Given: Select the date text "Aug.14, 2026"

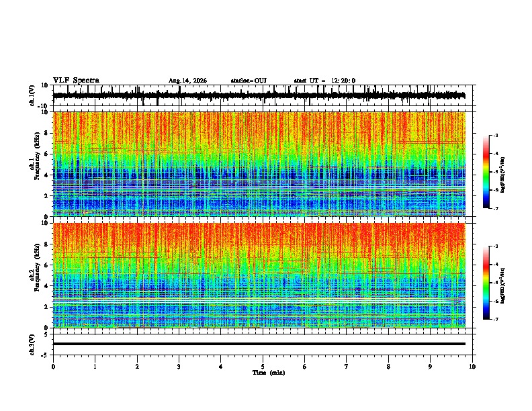Looking at the screenshot, I should 187,81.
